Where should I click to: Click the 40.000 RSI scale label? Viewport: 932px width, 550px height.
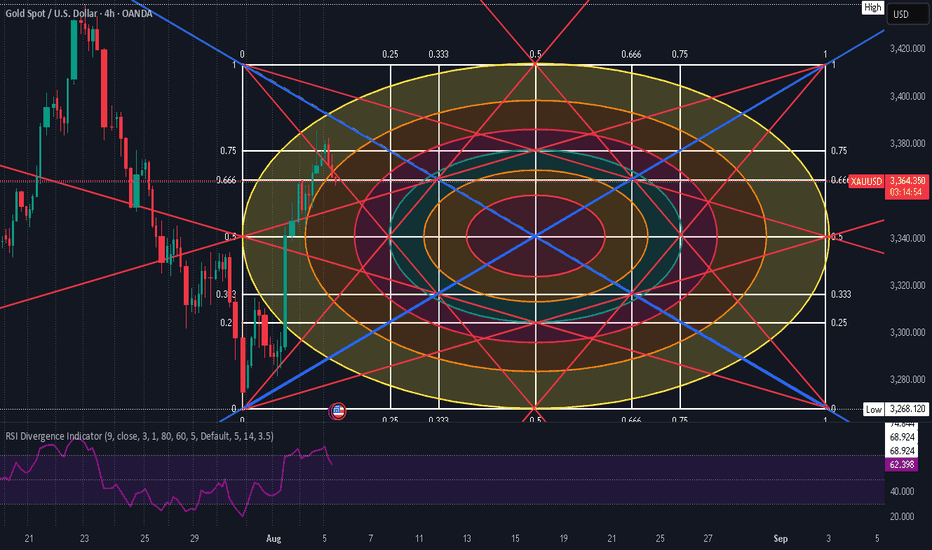point(902,491)
